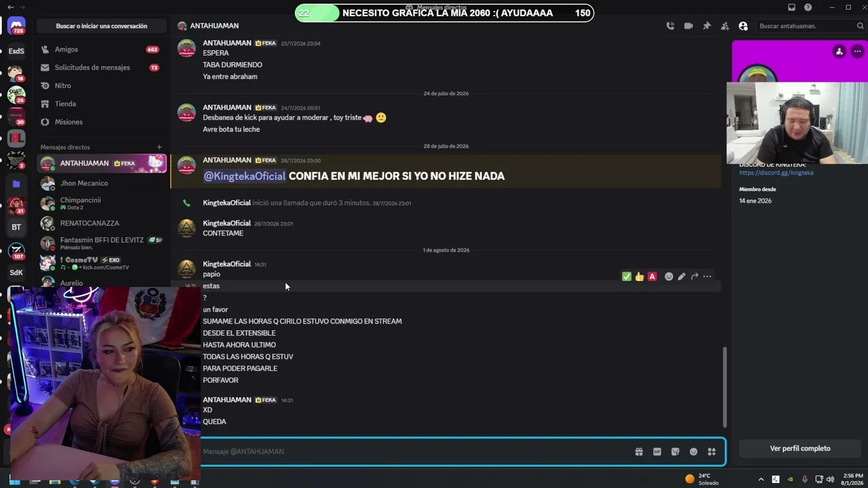Open the ! CosmeTV conversation
The width and height of the screenshot is (868, 488).
(102, 263)
